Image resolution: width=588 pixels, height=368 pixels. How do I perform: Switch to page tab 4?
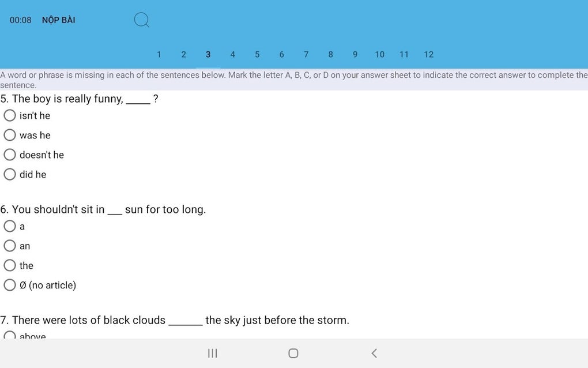click(x=232, y=54)
